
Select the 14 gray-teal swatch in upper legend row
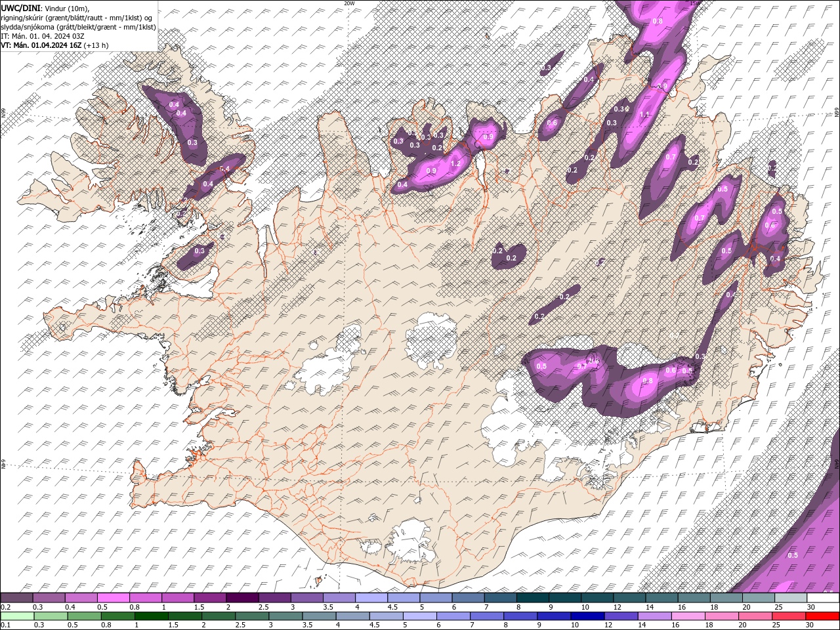(662, 598)
